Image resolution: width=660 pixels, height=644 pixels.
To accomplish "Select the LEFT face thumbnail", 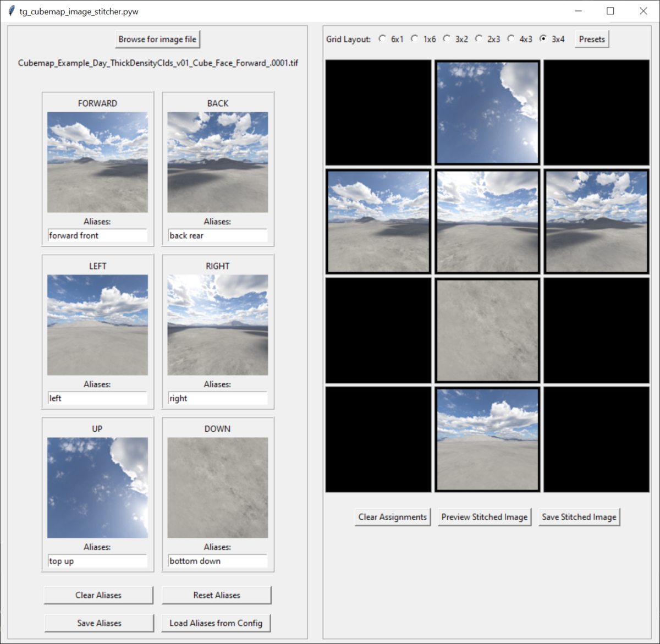I will point(97,325).
